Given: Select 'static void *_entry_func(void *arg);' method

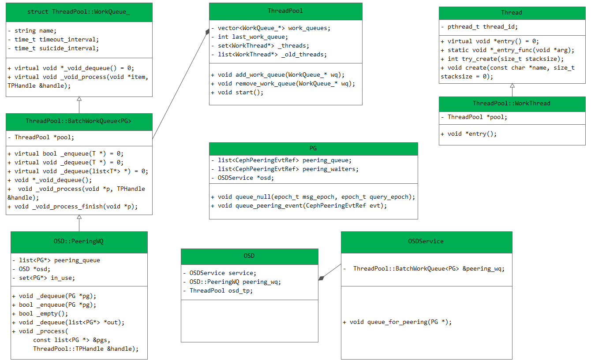Looking at the screenshot, I should tap(508, 50).
